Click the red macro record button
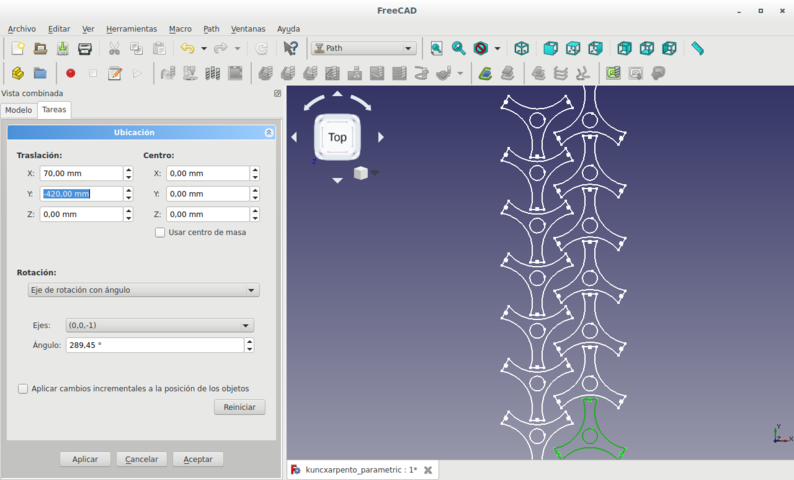Viewport: 794px width, 480px height. tap(71, 73)
